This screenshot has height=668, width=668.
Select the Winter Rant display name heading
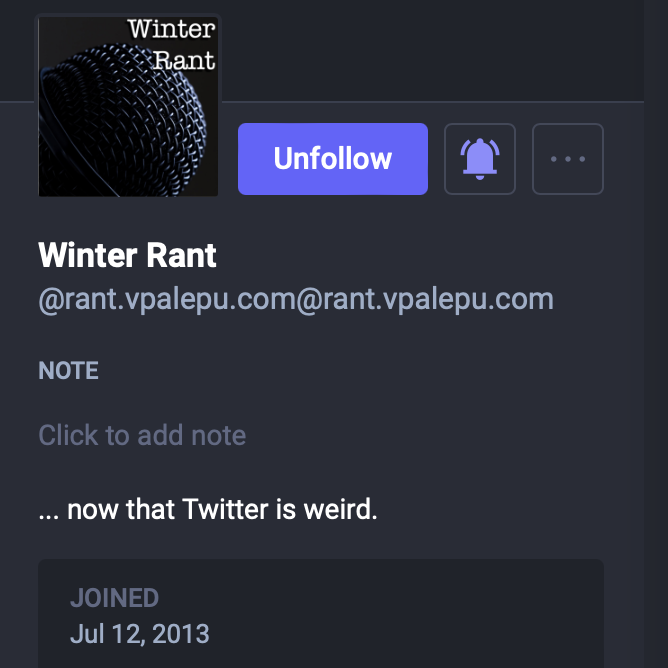(x=127, y=256)
